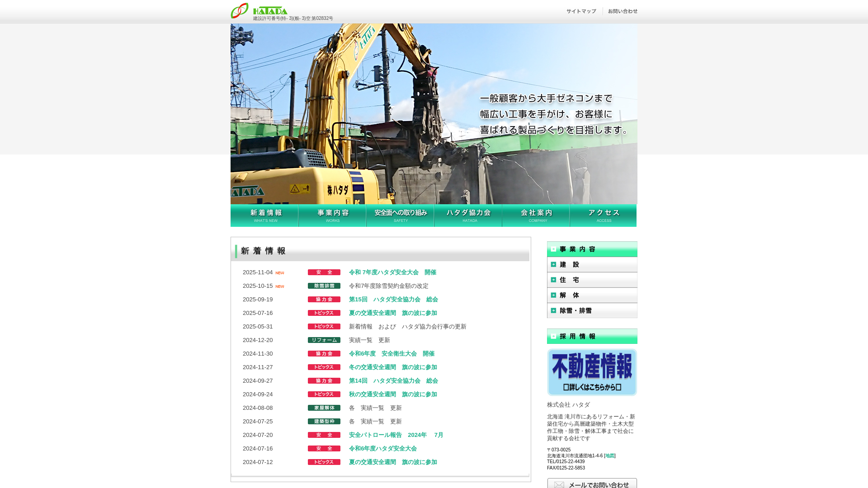Click the 協力会 tag on 2024-09-27 row
The width and height of the screenshot is (868, 488).
point(324,381)
